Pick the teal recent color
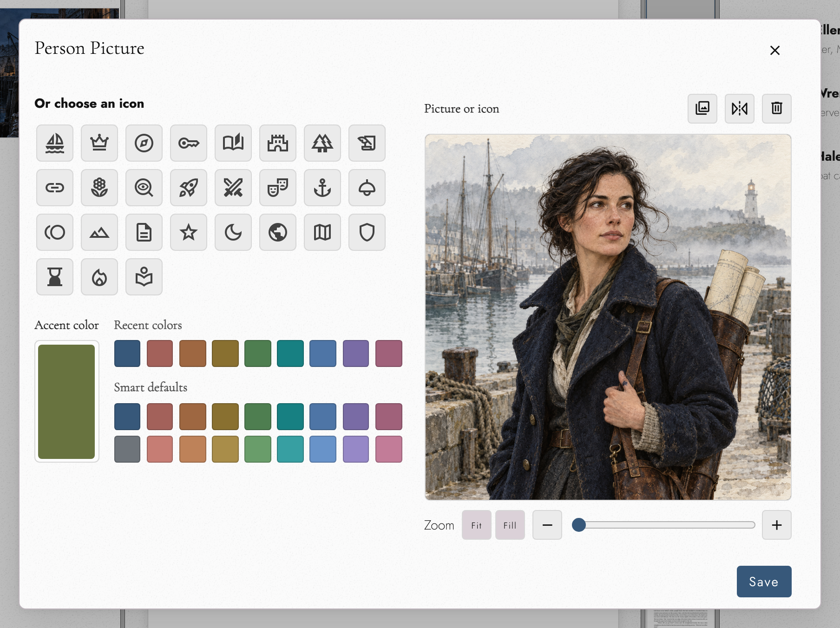This screenshot has height=628, width=840. click(290, 353)
